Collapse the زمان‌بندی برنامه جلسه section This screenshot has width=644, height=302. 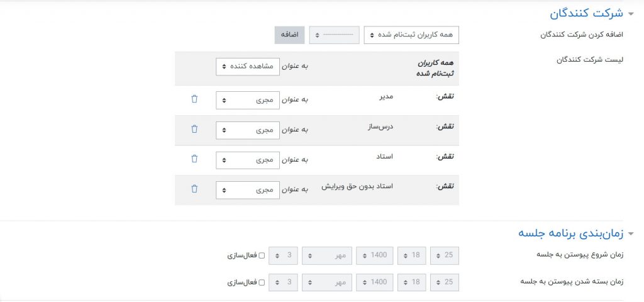point(631,233)
